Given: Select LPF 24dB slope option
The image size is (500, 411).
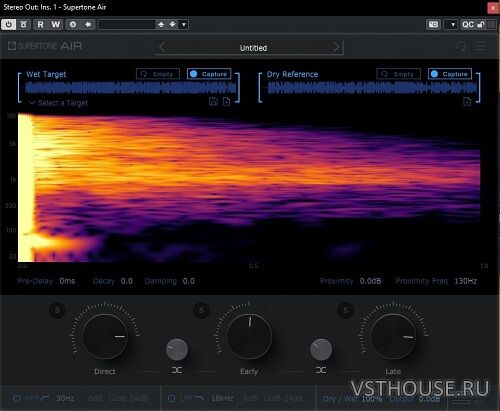Looking at the screenshot, I should (292, 398).
